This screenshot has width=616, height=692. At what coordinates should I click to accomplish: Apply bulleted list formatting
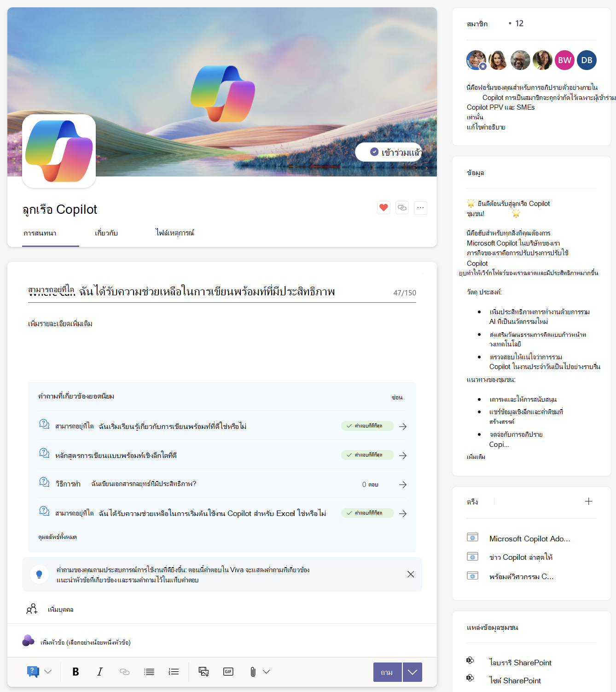pos(149,672)
